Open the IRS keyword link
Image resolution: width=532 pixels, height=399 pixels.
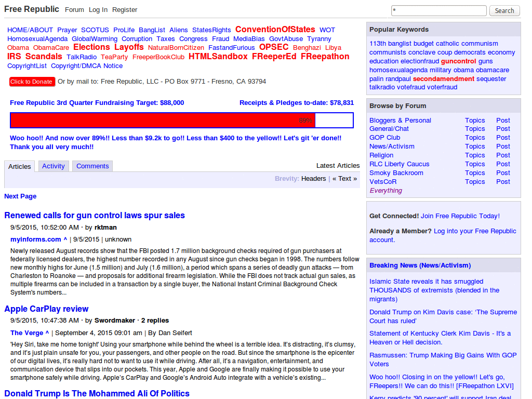(x=14, y=56)
